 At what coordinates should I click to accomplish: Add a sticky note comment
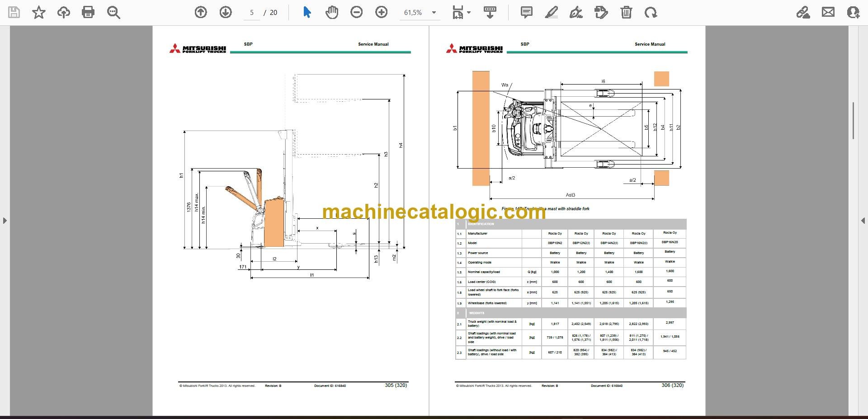click(527, 12)
